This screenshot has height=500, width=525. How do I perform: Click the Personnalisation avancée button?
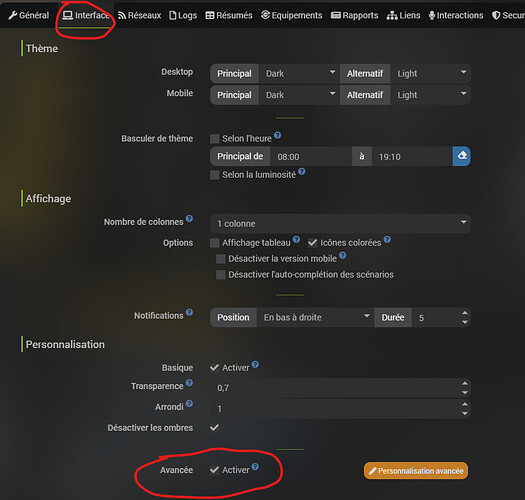(x=416, y=471)
